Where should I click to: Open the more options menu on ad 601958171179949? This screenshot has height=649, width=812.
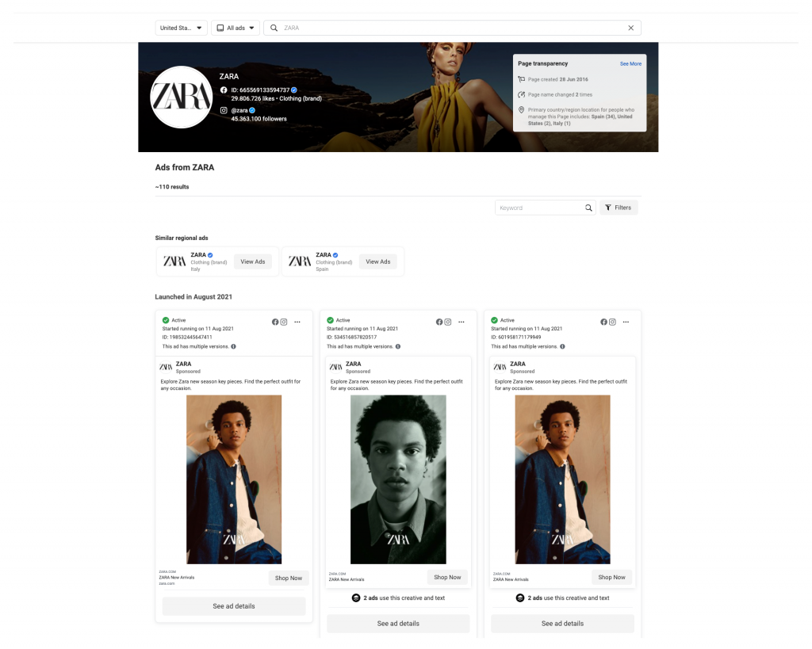pos(626,322)
